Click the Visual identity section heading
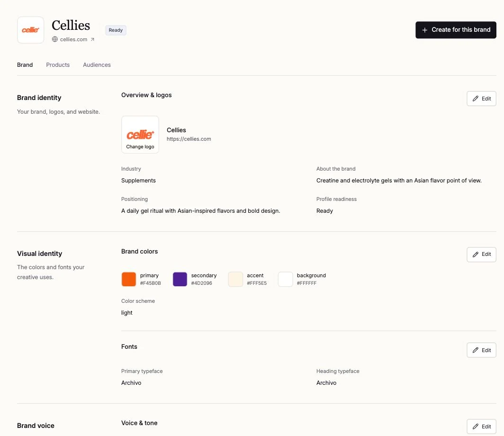This screenshot has height=436, width=504. pyautogui.click(x=39, y=254)
